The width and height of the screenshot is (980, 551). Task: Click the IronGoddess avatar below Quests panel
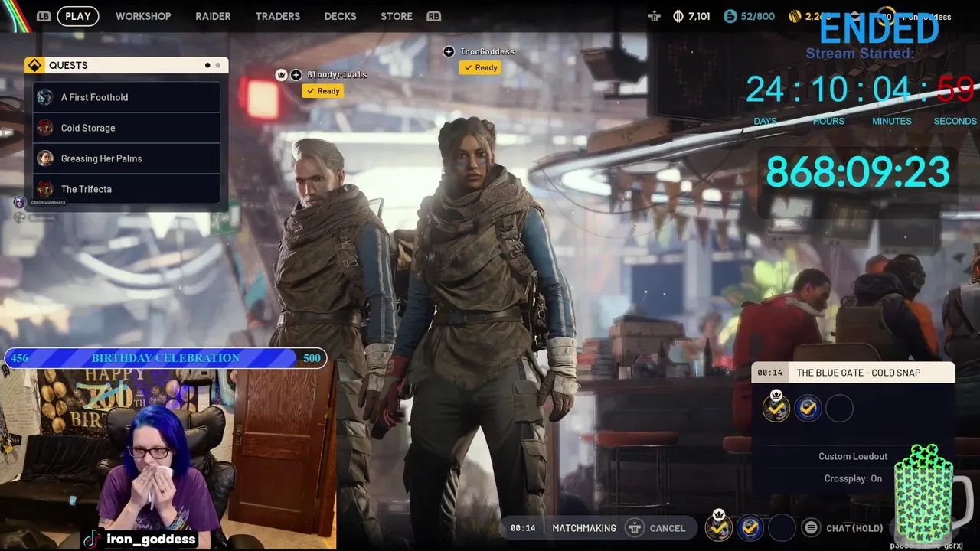19,203
